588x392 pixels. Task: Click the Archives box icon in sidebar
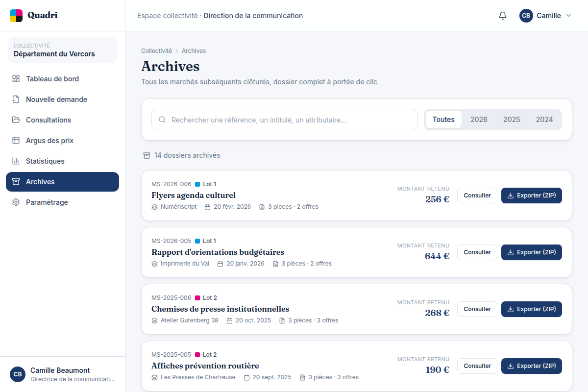(x=16, y=182)
